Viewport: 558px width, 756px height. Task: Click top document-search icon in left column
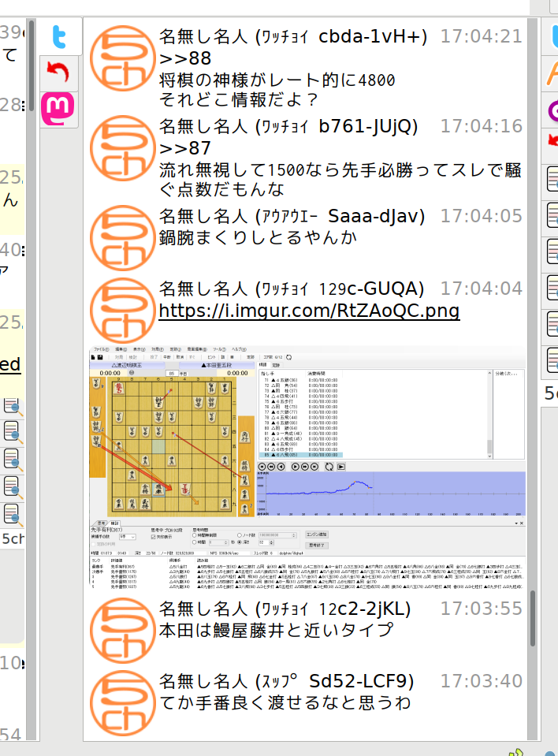click(x=13, y=406)
